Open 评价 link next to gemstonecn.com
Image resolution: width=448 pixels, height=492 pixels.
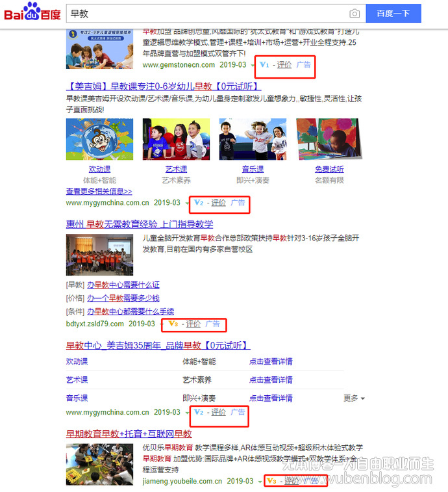[x=284, y=64]
